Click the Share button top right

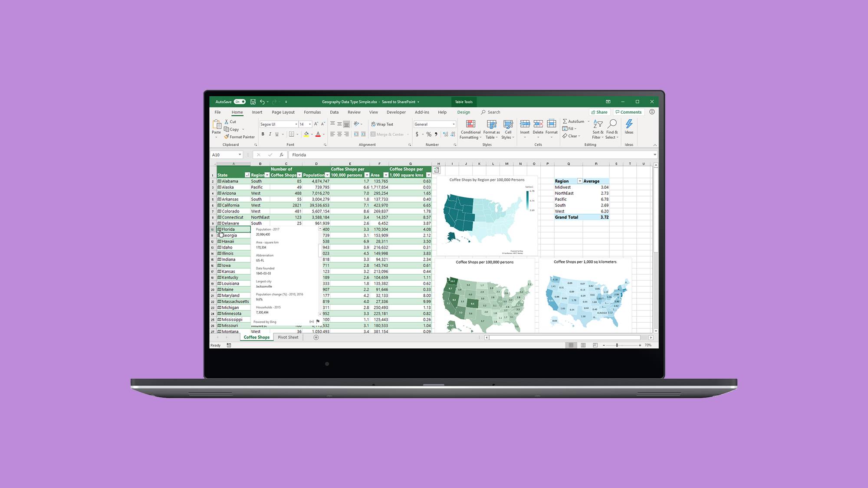click(599, 112)
